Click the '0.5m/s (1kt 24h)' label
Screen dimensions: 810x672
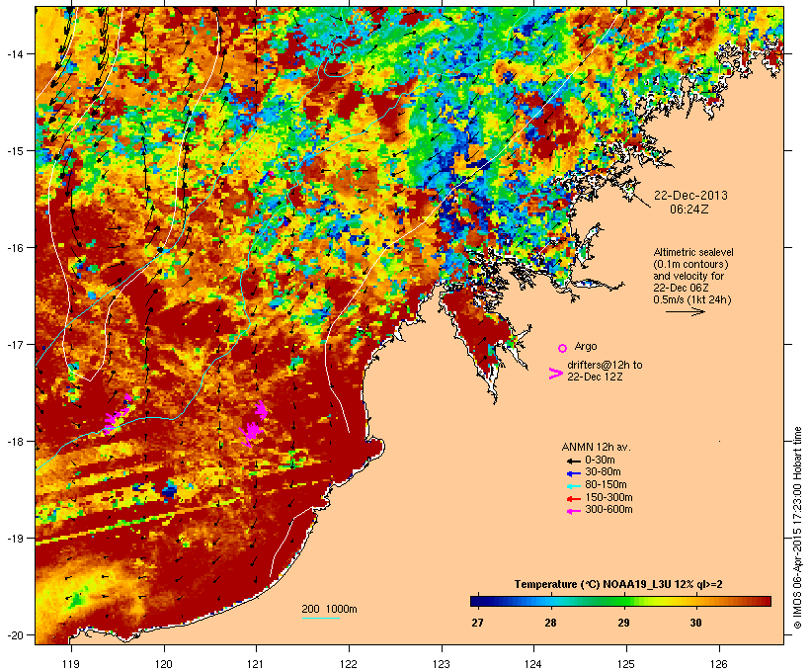coord(692,299)
